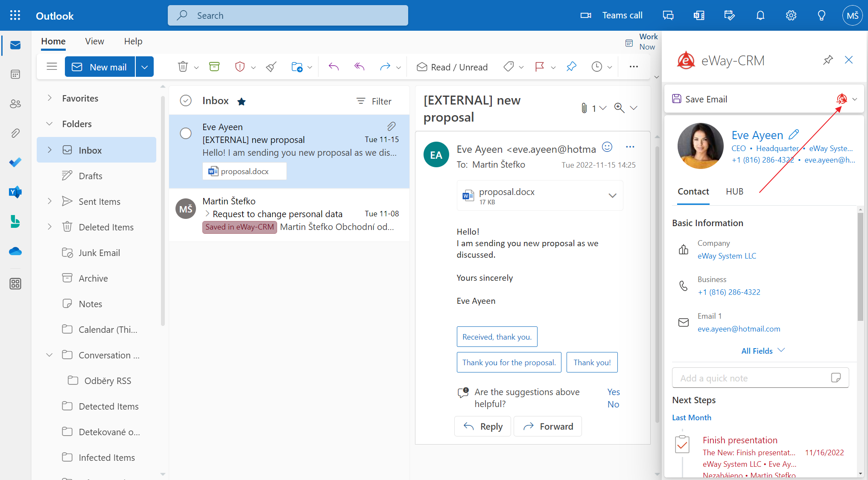Open the New mail dropdown arrow
This screenshot has width=868, height=480.
(x=145, y=67)
